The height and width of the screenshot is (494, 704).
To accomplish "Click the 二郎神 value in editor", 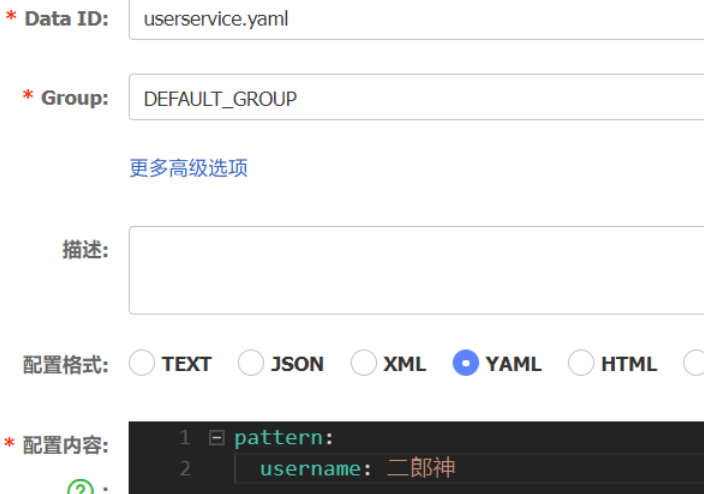I will 421,468.
